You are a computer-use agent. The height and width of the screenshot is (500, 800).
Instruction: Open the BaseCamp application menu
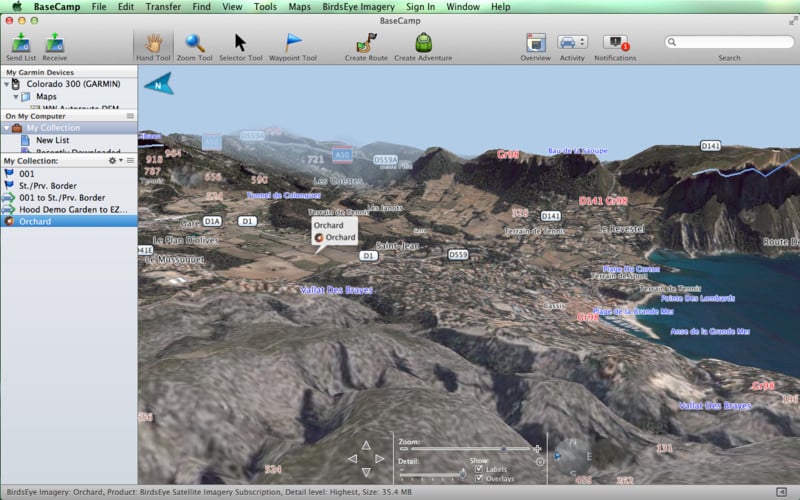(56, 7)
